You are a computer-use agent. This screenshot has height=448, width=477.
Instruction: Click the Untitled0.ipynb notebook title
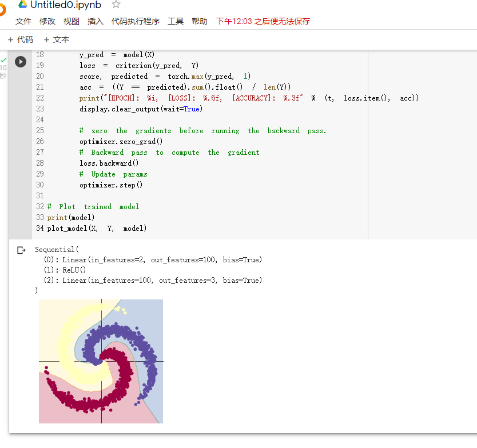click(x=66, y=5)
